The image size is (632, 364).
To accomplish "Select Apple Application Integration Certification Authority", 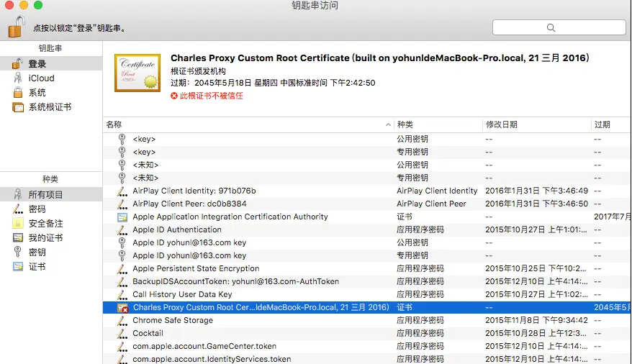I will 367,217.
